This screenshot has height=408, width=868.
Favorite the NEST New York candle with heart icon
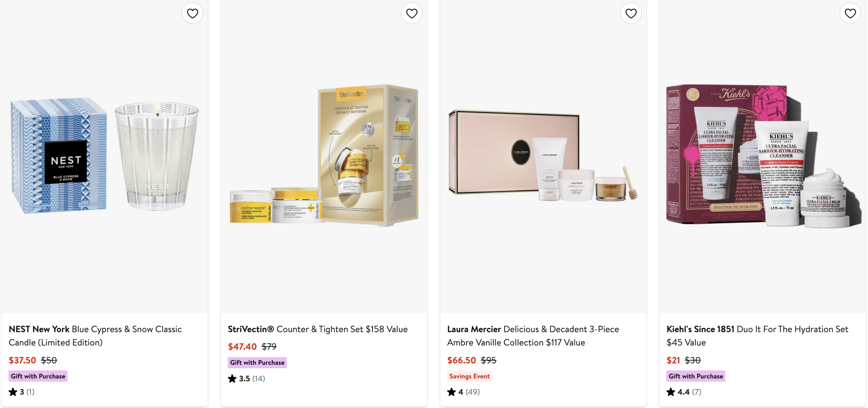tap(192, 13)
